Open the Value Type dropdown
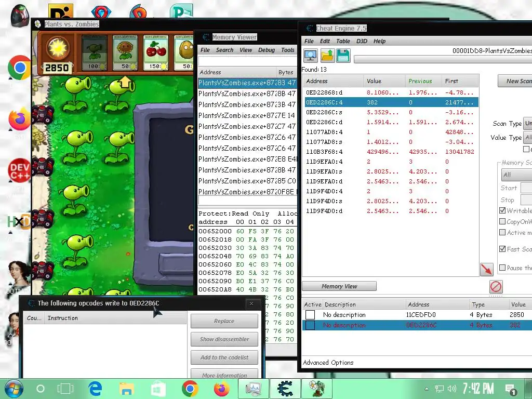This screenshot has width=532, height=399. 528,137
